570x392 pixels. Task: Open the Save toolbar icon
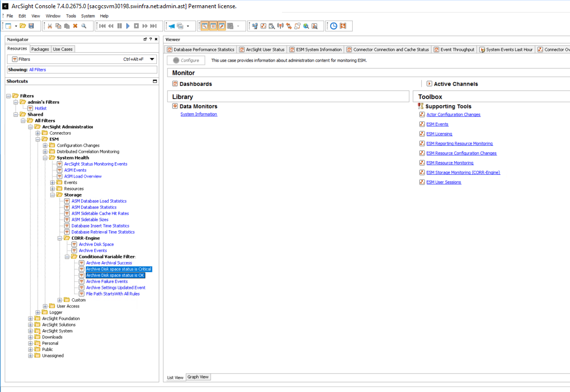point(31,26)
